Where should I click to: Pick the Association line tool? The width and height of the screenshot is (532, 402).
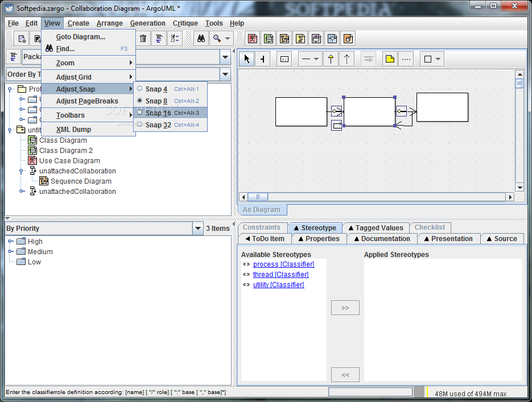[x=306, y=59]
